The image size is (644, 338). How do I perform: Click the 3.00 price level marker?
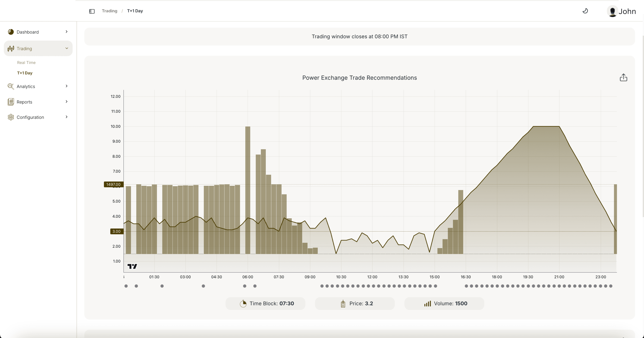pos(116,231)
